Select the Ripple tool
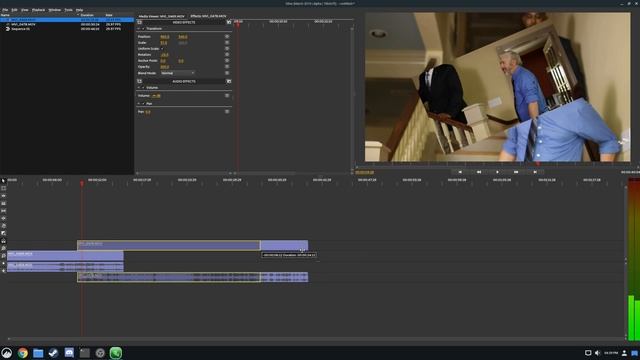This screenshot has height=360, width=640. [x=4, y=196]
